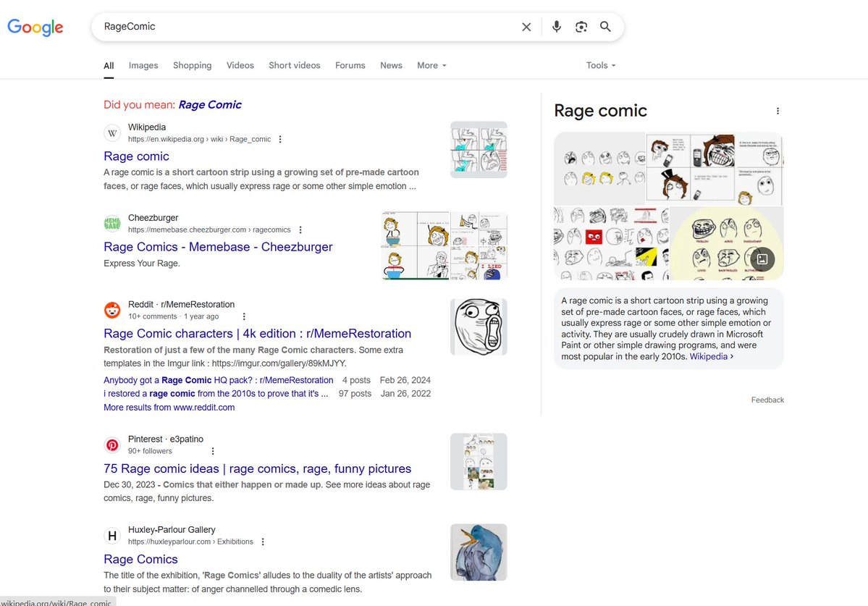868x606 pixels.
Task: Open 'Anybody got a Rage Comic HQ pack?' link
Action: pyautogui.click(x=218, y=380)
